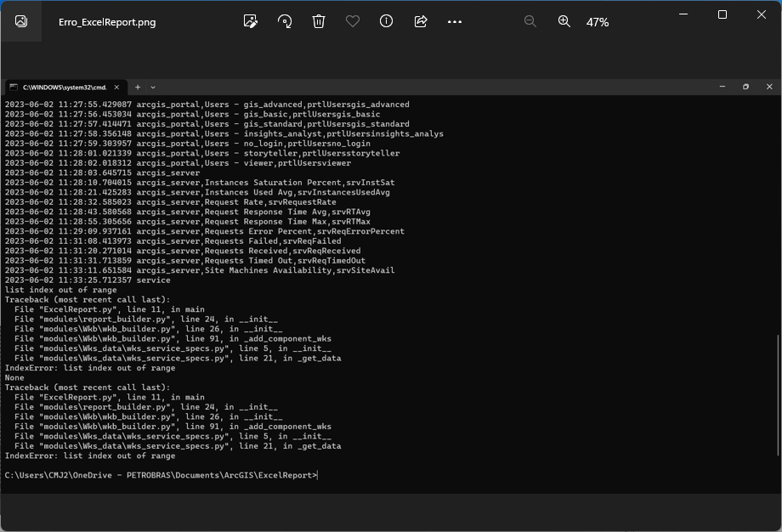Add a new terminal tab with plus
782x532 pixels.
[138, 87]
